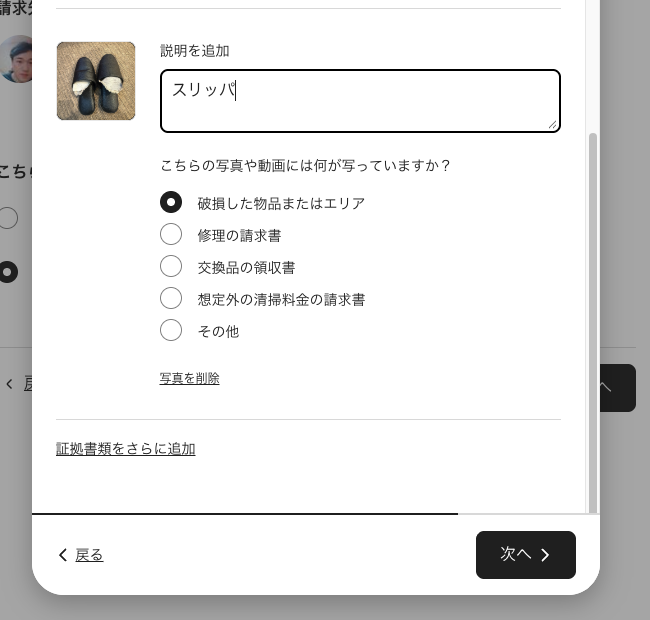Viewport: 650px width, 620px height.
Task: Click the selected radio button in background page
Action: pyautogui.click(x=9, y=271)
